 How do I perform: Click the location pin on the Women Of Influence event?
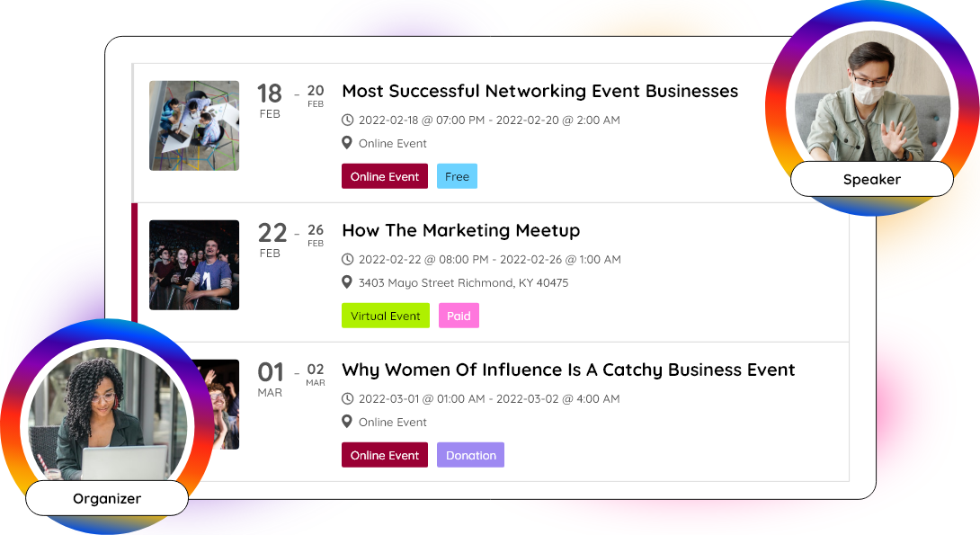point(348,421)
